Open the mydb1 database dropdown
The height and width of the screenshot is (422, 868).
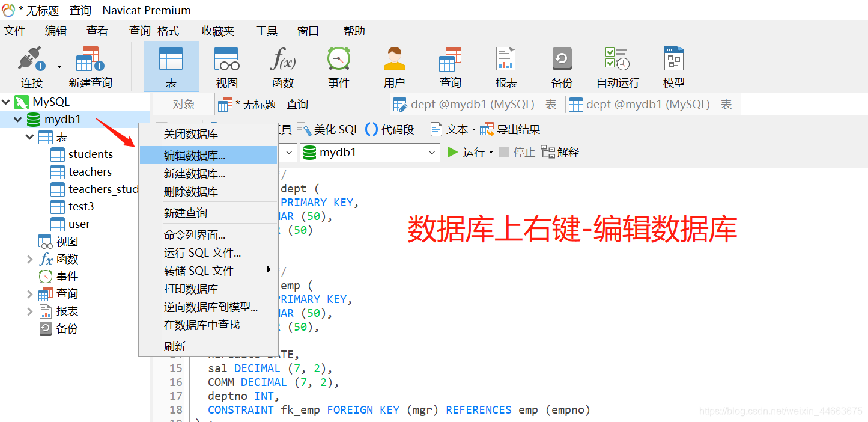click(x=370, y=153)
